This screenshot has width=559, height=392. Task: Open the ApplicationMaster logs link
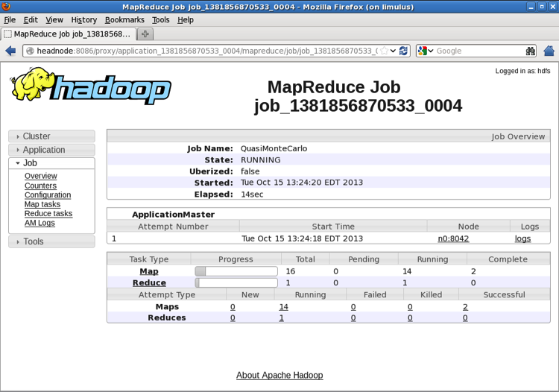[522, 238]
